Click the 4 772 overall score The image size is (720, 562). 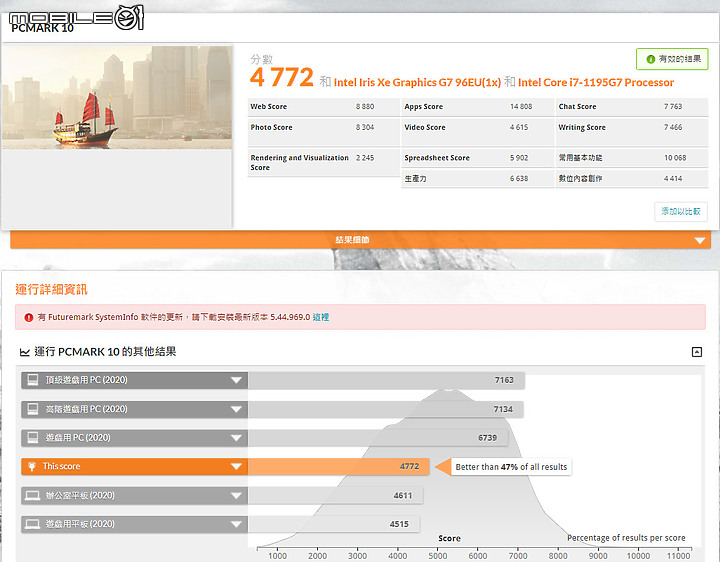pos(282,77)
